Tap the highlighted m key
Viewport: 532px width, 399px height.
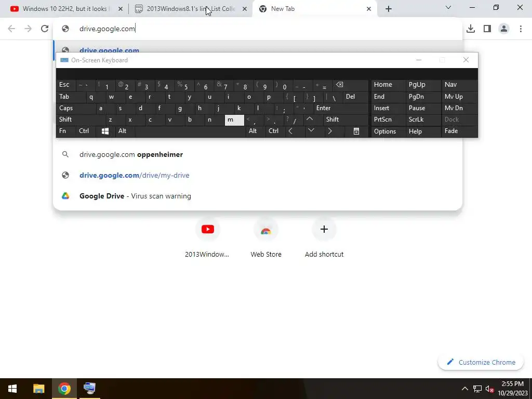pyautogui.click(x=234, y=120)
